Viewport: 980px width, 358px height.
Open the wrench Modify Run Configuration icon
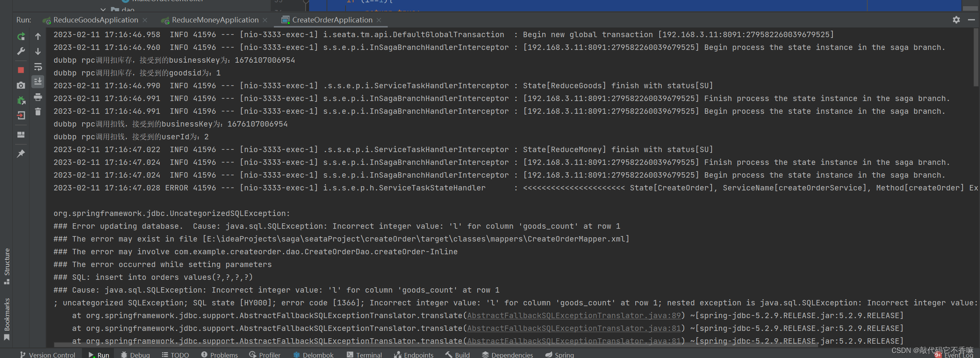[x=21, y=51]
